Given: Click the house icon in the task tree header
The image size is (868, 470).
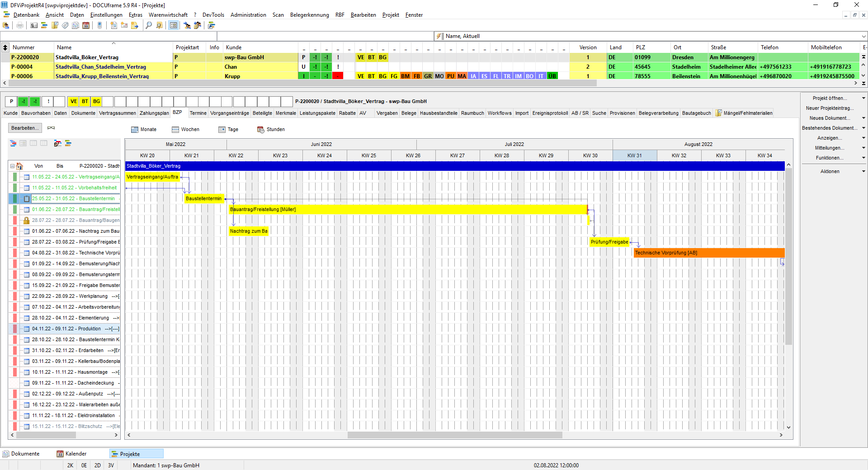Looking at the screenshot, I should tap(19, 166).
